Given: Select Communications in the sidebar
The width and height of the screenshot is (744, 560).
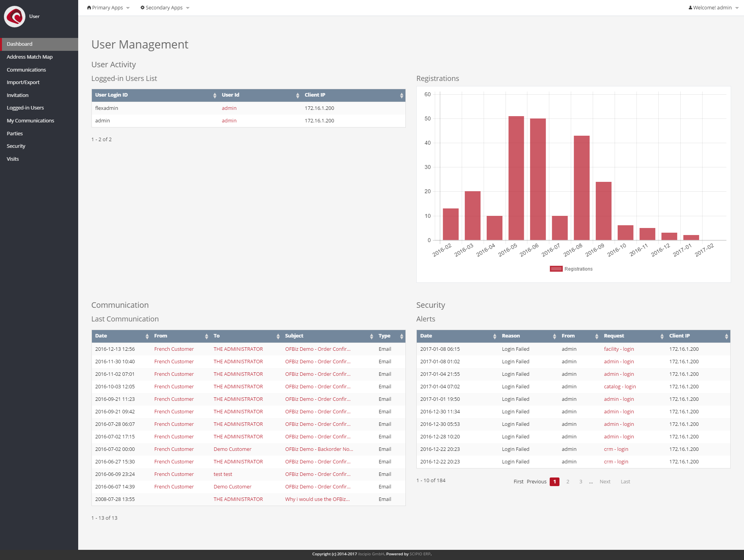Looking at the screenshot, I should [x=26, y=70].
